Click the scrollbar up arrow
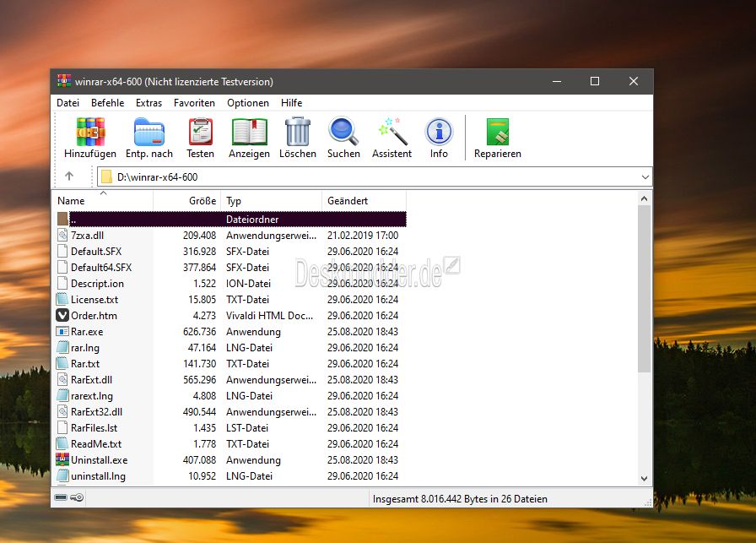This screenshot has width=756, height=543. coord(644,198)
